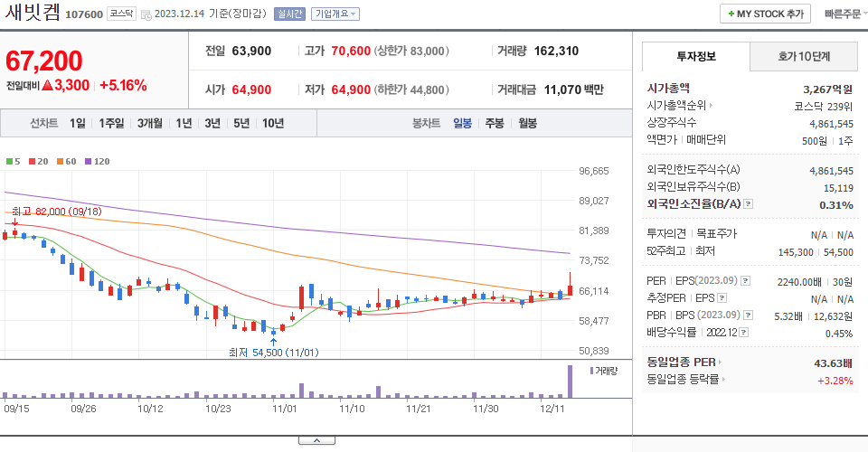Image resolution: width=868 pixels, height=452 pixels.
Task: Open the 기업개요 dropdown
Action: click(335, 14)
